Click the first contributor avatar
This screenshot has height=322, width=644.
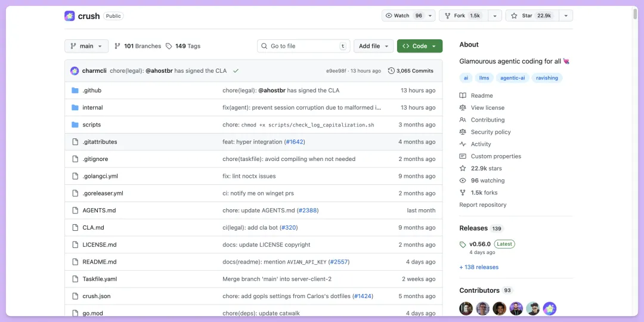[466, 308]
